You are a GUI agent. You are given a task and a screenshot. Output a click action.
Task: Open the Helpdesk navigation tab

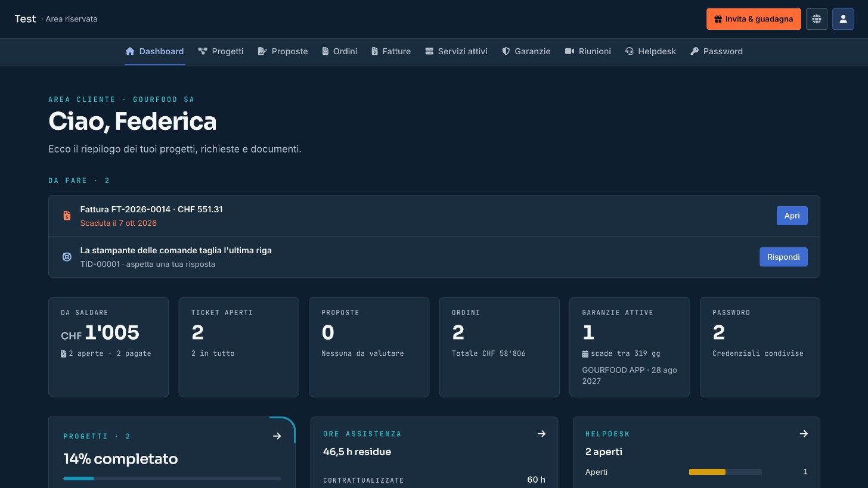pyautogui.click(x=650, y=51)
